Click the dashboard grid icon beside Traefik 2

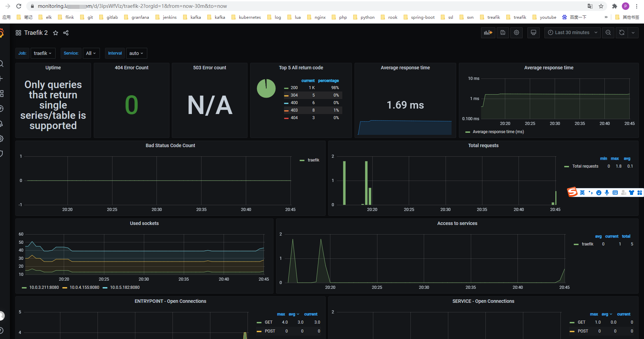click(18, 33)
